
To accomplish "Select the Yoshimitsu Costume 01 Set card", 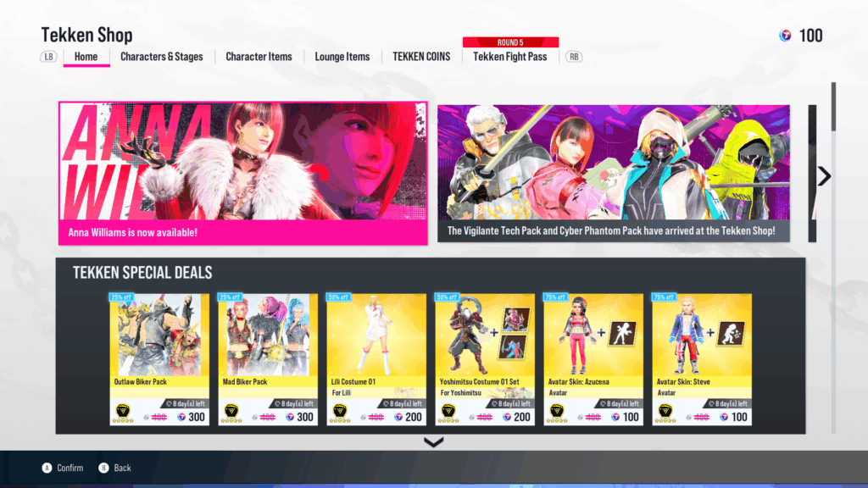I will tap(485, 359).
